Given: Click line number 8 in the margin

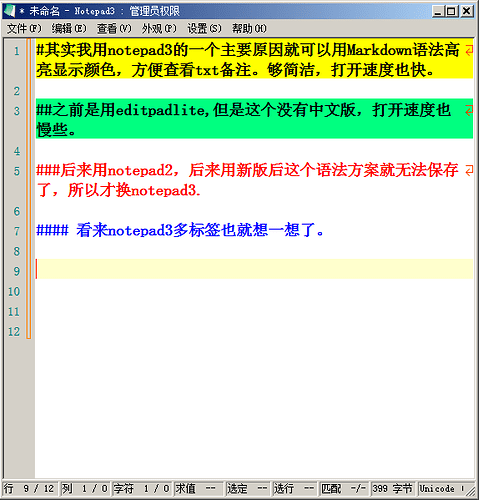Looking at the screenshot, I should [17, 251].
